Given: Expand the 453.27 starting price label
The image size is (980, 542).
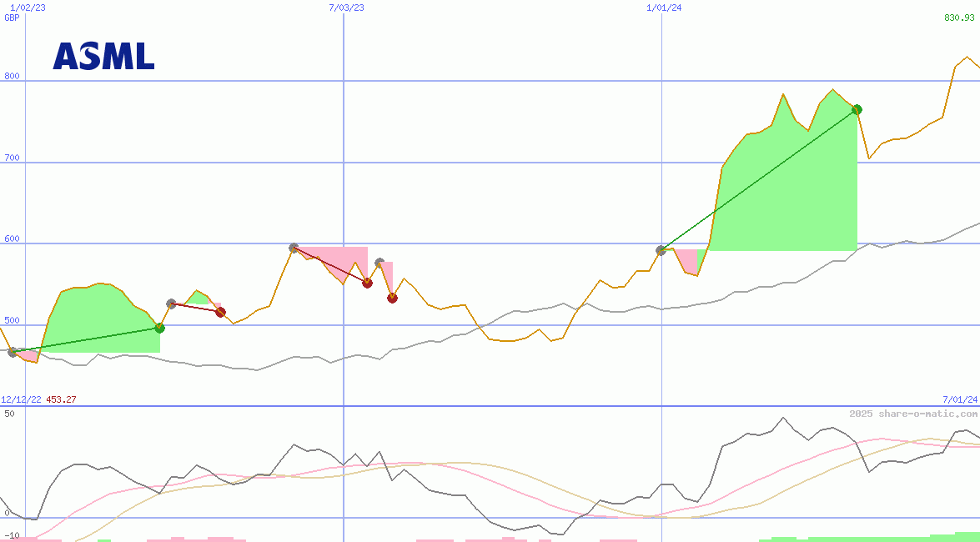Looking at the screenshot, I should (59, 399).
